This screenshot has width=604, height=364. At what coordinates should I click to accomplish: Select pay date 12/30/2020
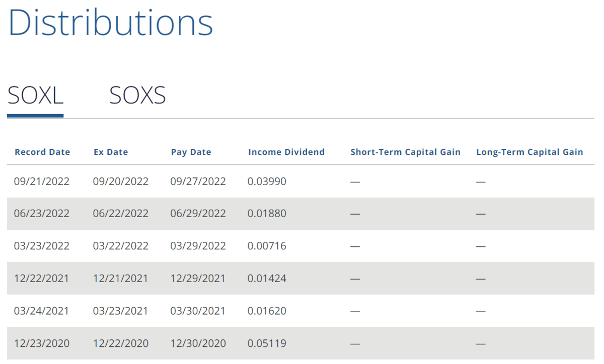coord(198,344)
